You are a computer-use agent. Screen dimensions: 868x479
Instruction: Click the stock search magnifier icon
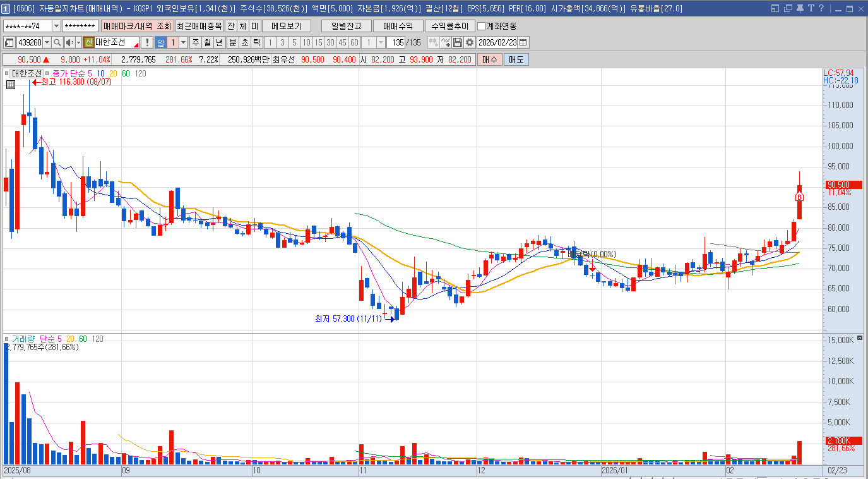click(x=57, y=42)
